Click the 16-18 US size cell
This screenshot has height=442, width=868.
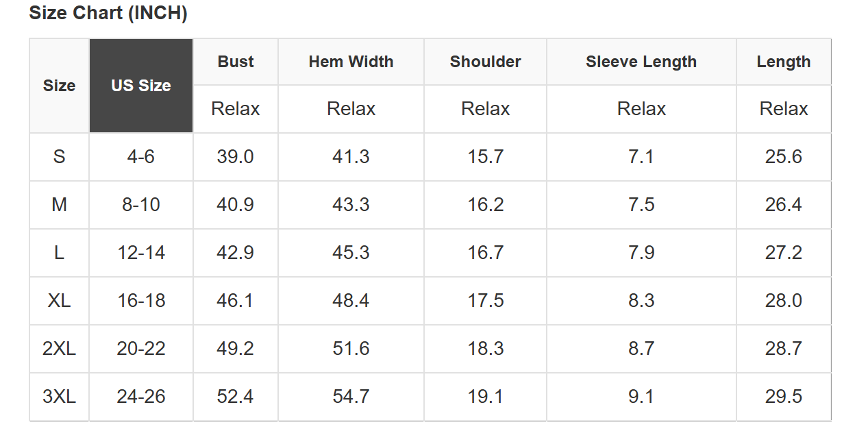click(x=141, y=301)
